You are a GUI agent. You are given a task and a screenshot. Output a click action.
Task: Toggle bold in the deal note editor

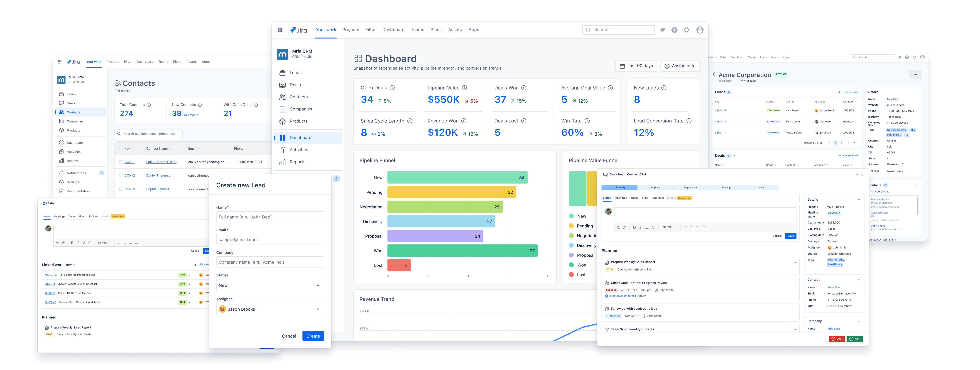click(635, 227)
